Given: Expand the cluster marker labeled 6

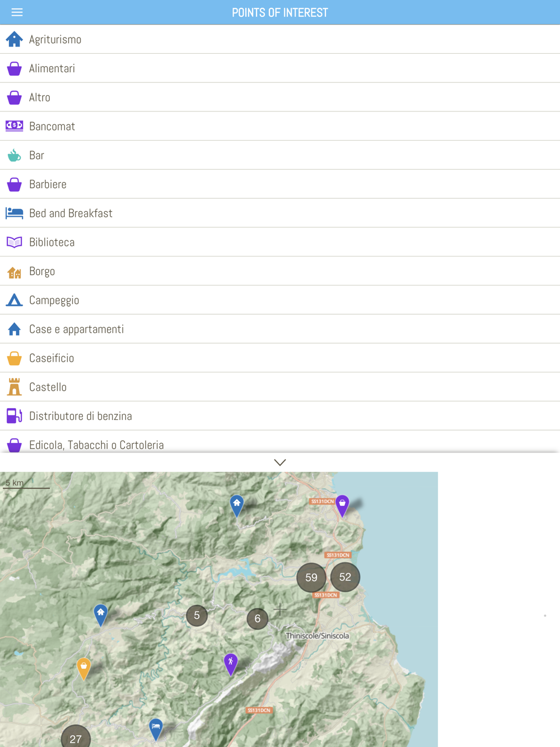Looking at the screenshot, I should pyautogui.click(x=258, y=619).
